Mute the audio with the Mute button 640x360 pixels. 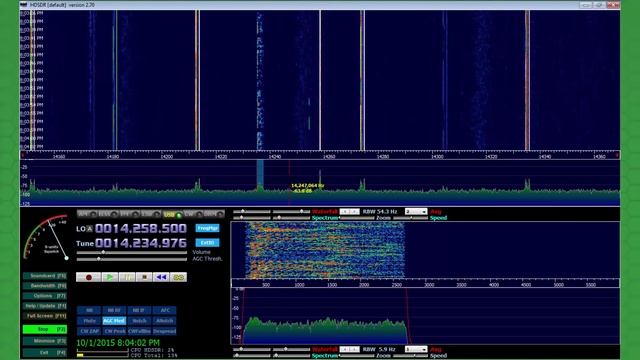(x=89, y=321)
